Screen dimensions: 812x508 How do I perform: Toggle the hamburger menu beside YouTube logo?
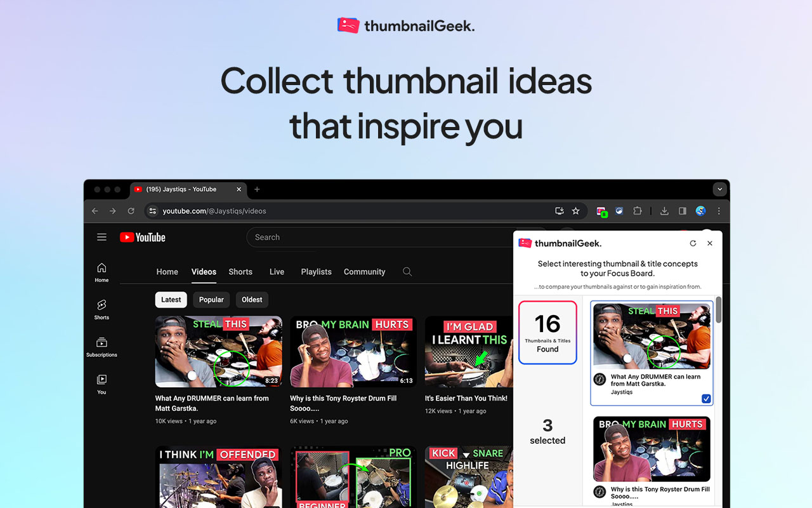[101, 237]
